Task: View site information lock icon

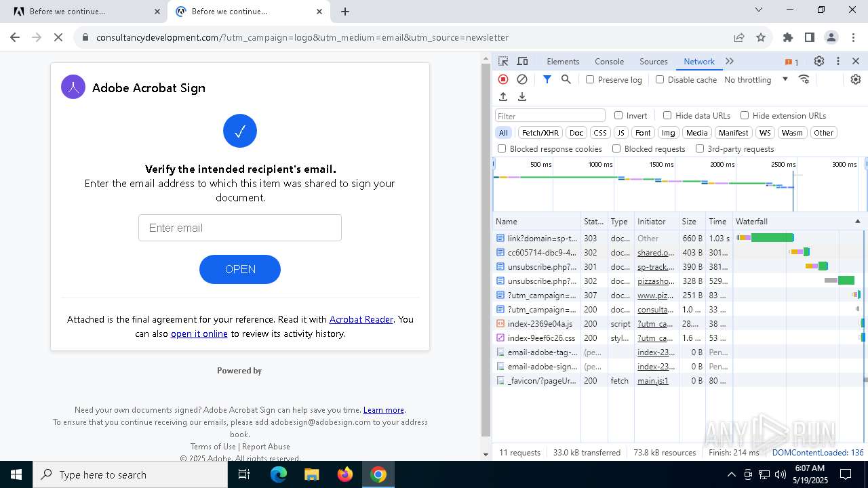Action: pos(85,37)
